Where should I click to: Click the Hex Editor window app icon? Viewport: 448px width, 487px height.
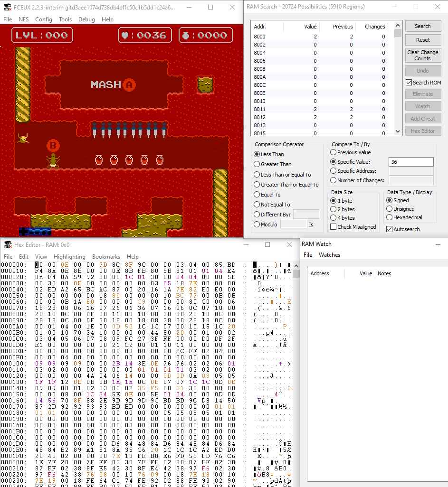point(8,245)
